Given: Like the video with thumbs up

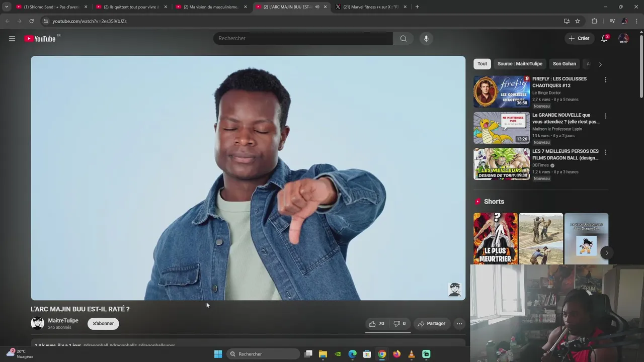Looking at the screenshot, I should [377, 324].
